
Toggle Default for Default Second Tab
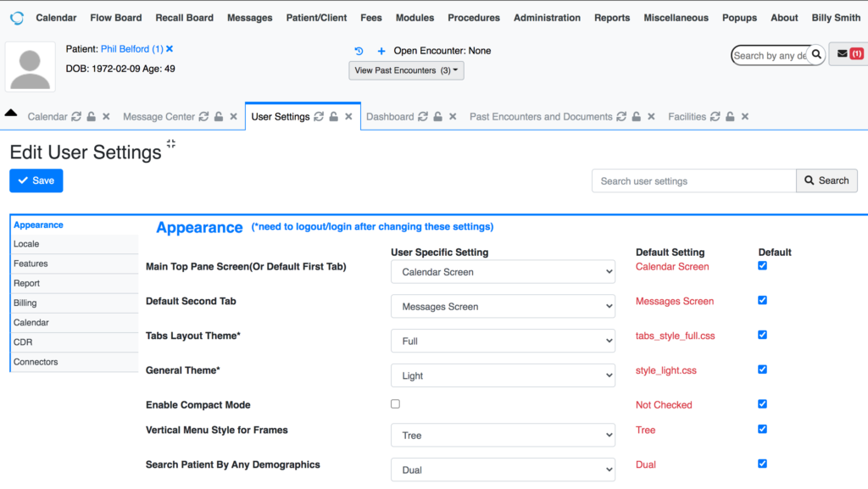[762, 300]
